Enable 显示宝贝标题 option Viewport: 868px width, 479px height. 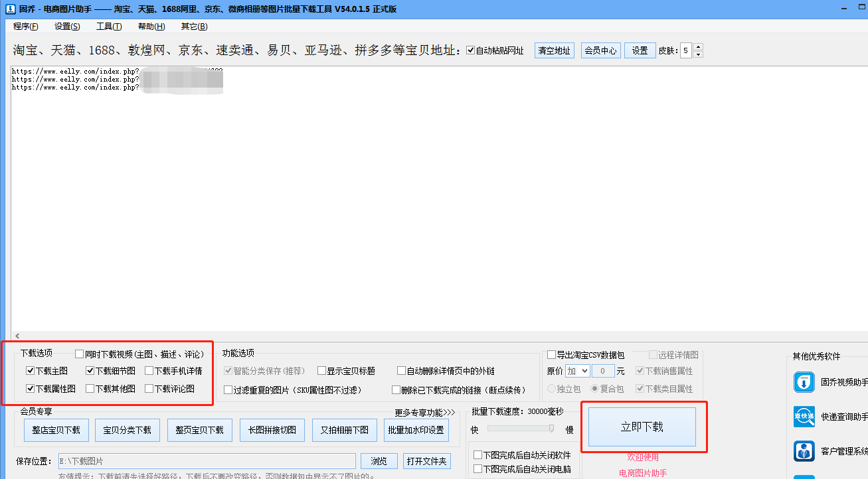click(321, 371)
